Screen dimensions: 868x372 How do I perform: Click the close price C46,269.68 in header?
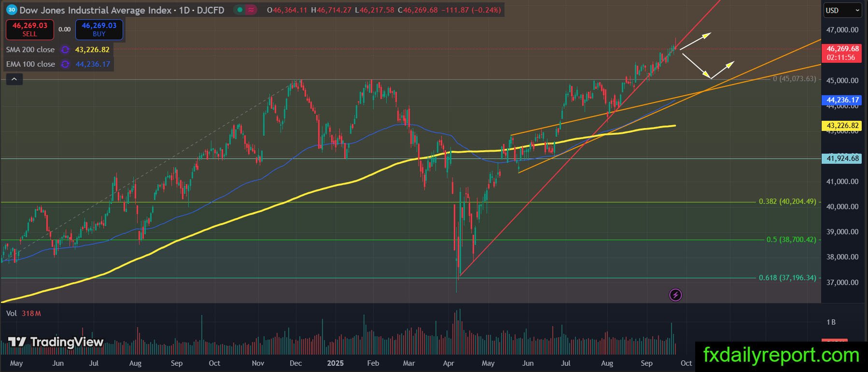coord(418,10)
